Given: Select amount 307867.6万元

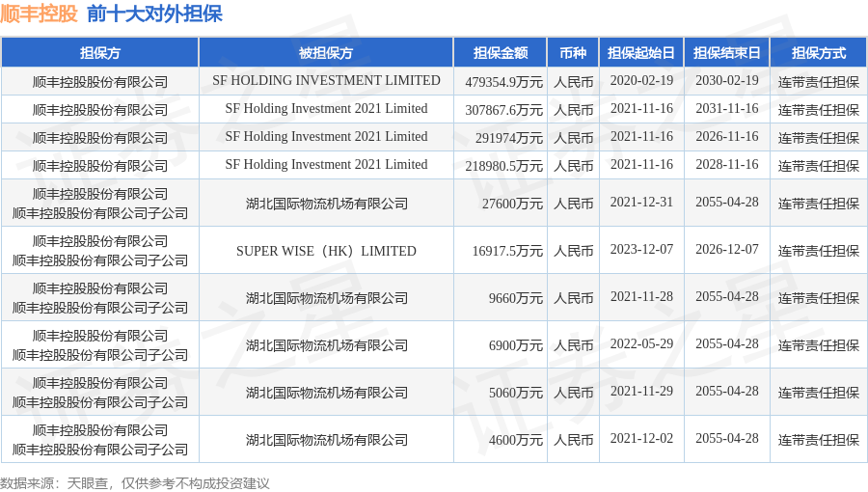Looking at the screenshot, I should (503, 111).
